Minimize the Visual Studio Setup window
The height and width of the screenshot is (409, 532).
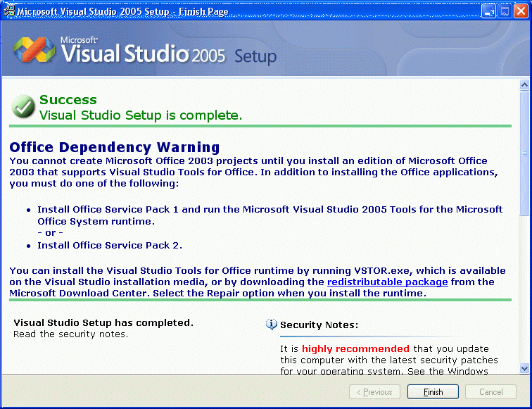(488, 11)
